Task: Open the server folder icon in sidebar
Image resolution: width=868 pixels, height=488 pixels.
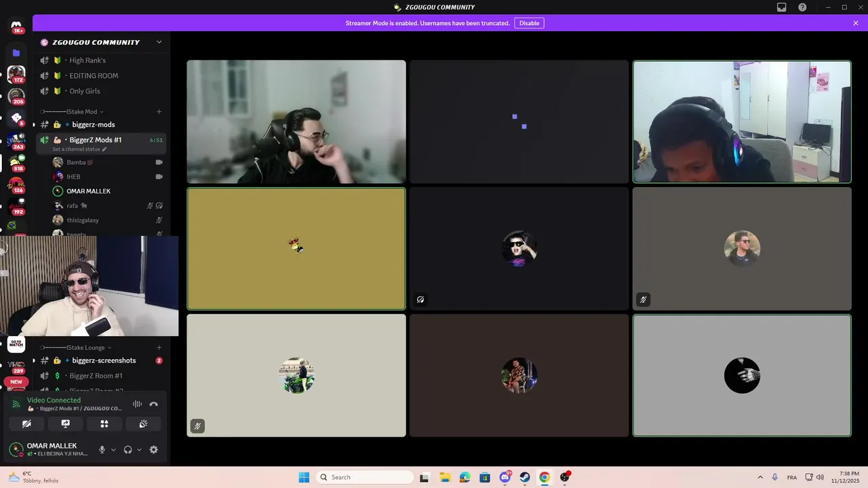Action: point(16,53)
